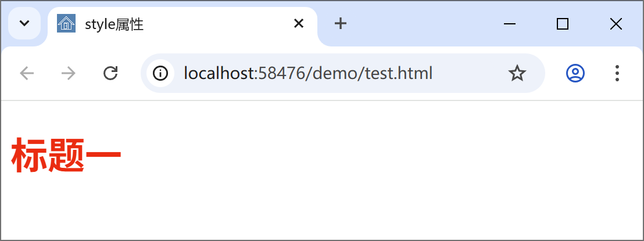Open the browser profile avatar
644x241 pixels.
pyautogui.click(x=575, y=73)
